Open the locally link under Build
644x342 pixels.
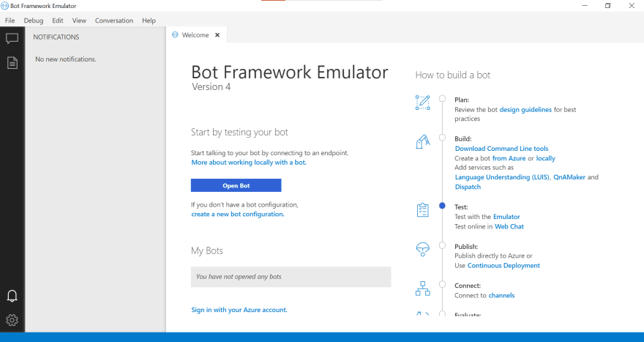[x=545, y=158]
